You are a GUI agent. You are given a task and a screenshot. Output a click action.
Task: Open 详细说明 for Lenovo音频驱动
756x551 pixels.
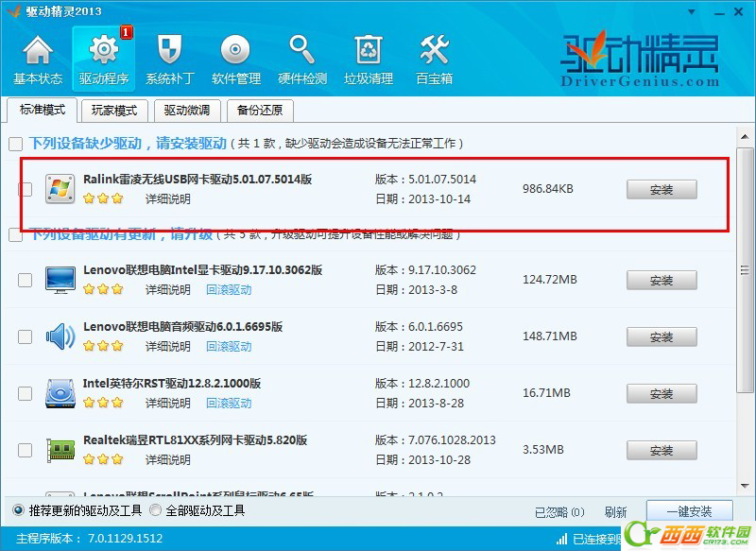pos(168,346)
